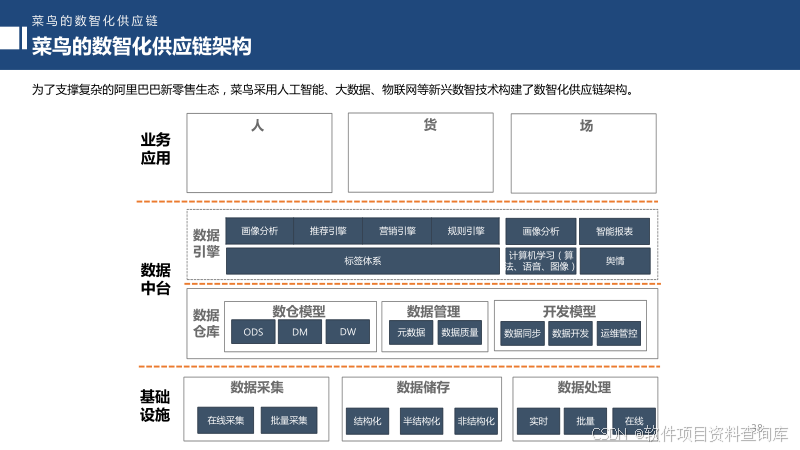The width and height of the screenshot is (800, 450).
Task: Select the "营销引擎" block
Action: click(x=397, y=231)
